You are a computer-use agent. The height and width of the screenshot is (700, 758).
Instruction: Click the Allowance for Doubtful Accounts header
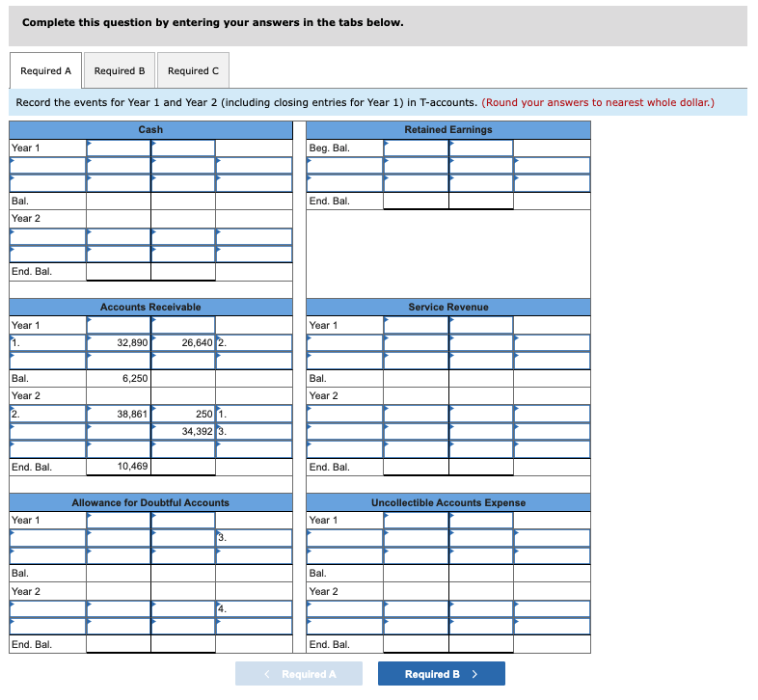[150, 502]
